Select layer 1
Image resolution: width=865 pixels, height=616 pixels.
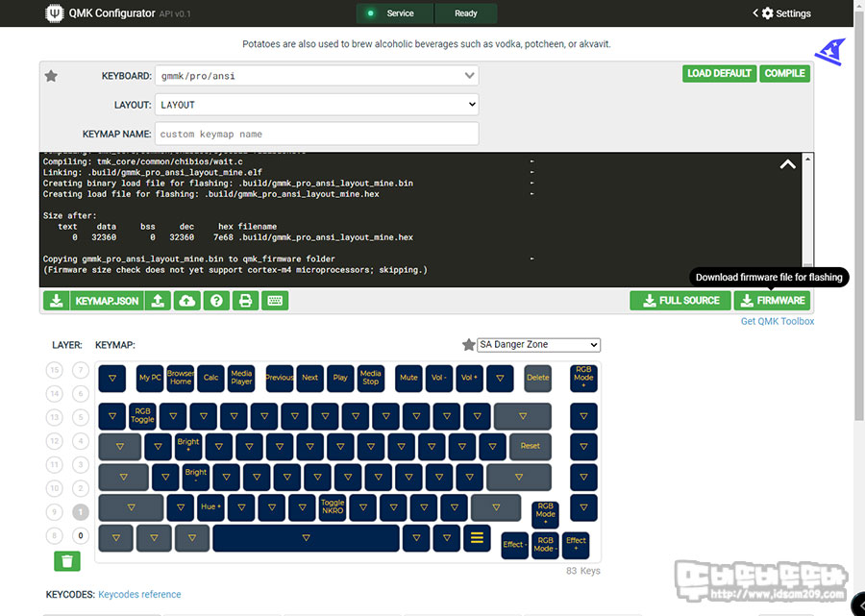tap(81, 512)
